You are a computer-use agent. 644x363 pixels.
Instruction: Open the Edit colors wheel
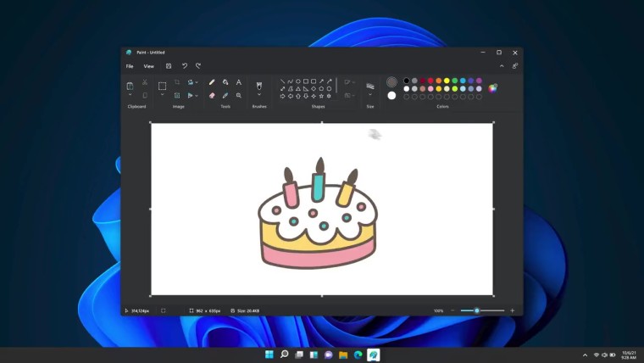tap(492, 87)
